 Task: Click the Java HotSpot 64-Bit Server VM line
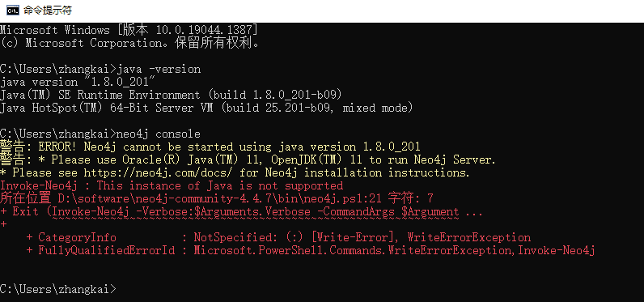click(206, 108)
